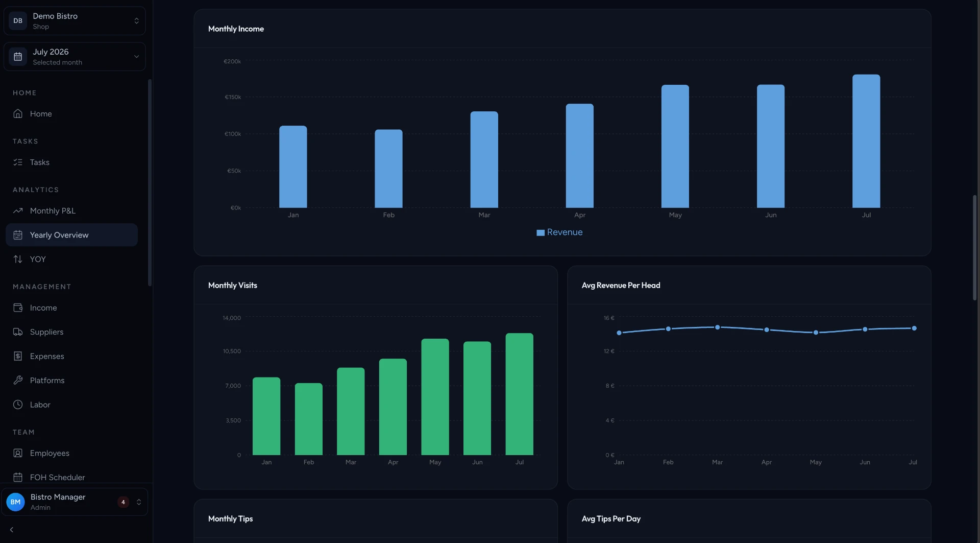The image size is (980, 543).
Task: Click the Jan bar in Monthly Visits
Action: tap(266, 416)
